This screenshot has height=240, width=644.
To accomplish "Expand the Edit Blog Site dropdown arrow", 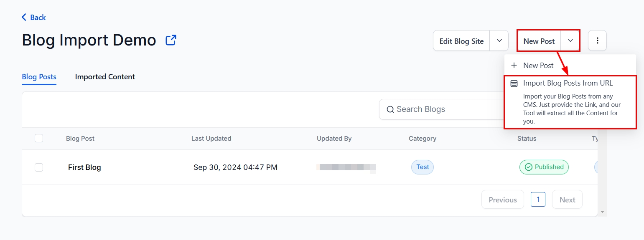I will click(499, 40).
